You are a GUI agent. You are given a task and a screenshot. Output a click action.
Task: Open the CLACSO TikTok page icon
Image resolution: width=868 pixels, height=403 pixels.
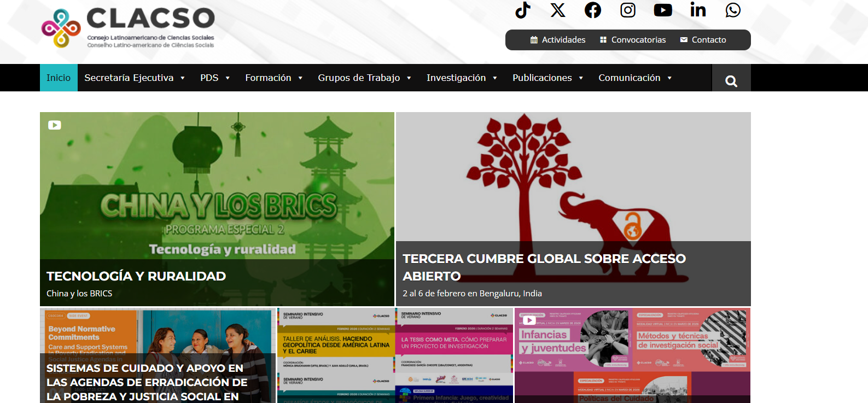[x=523, y=10]
